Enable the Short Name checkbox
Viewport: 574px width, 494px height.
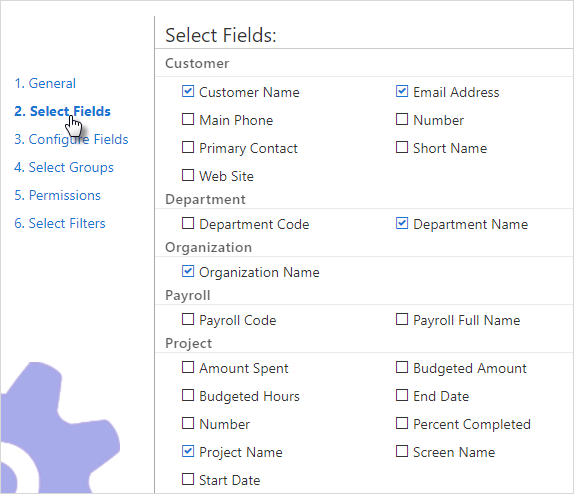point(402,147)
